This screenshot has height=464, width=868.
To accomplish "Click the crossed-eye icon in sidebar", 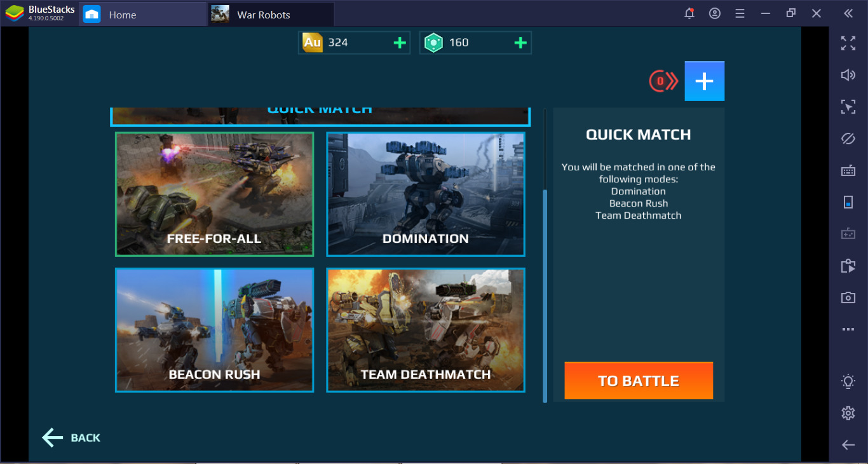I will [x=848, y=139].
